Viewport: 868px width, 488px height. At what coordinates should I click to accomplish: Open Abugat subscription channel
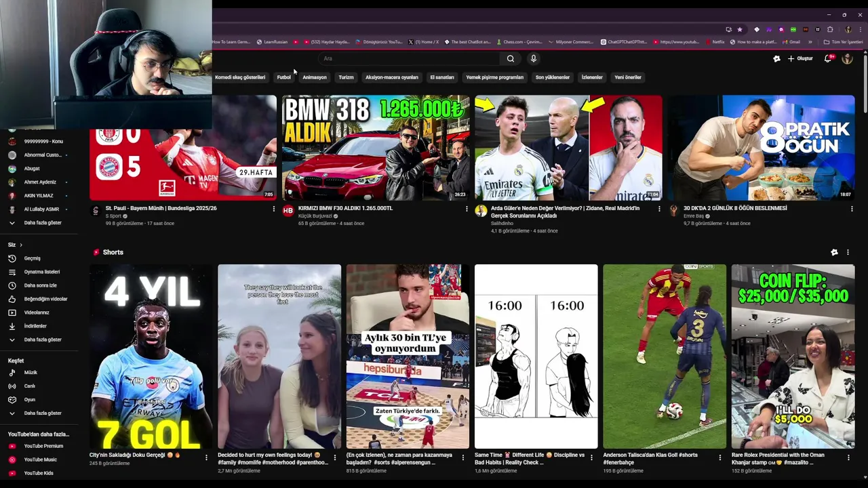32,169
